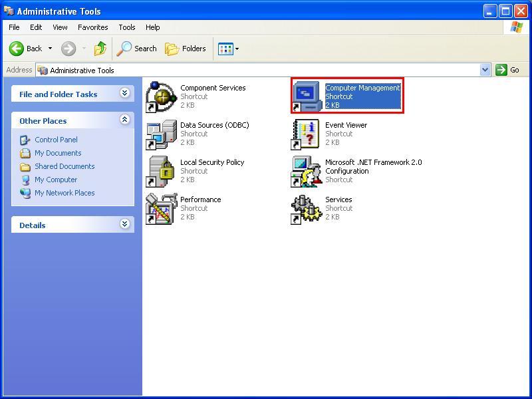Click the Local Security Policy label
The height and width of the screenshot is (399, 532).
212,162
